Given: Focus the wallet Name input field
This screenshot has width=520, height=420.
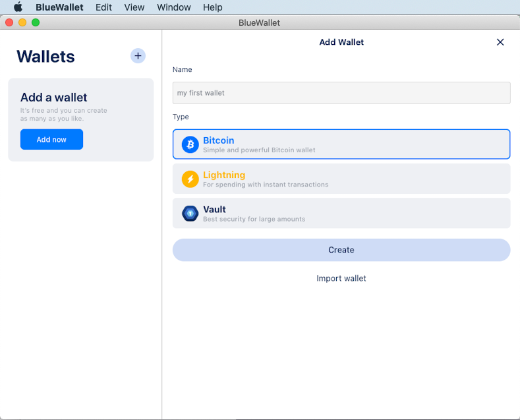Looking at the screenshot, I should tap(341, 93).
